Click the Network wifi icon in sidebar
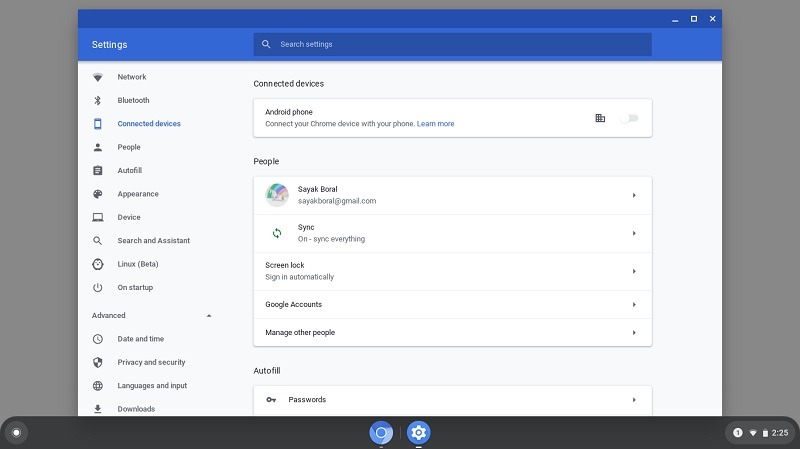Screen dimensions: 800x449 pos(97,77)
